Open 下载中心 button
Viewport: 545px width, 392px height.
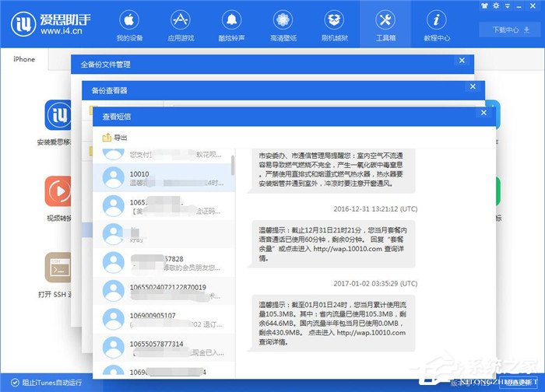pos(511,30)
